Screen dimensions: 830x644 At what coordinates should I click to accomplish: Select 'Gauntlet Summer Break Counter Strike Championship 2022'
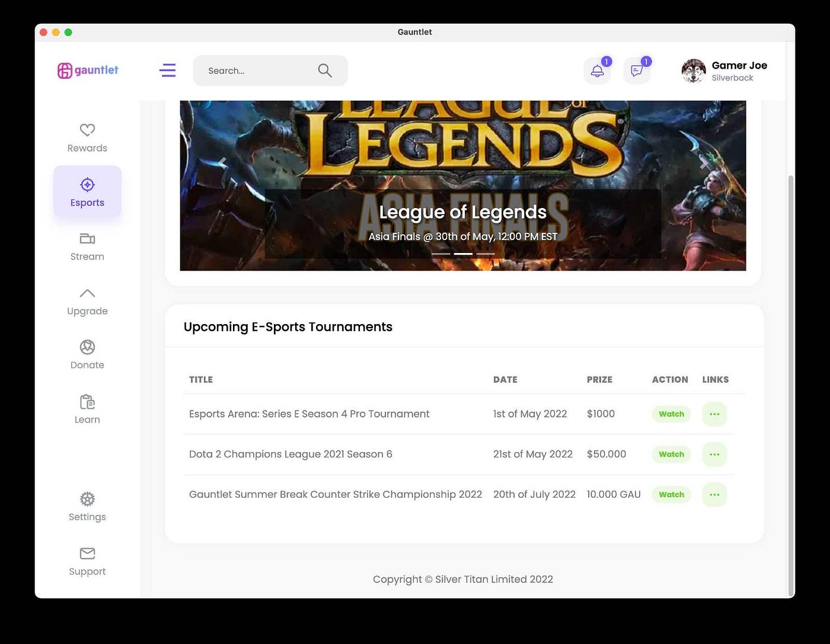336,495
